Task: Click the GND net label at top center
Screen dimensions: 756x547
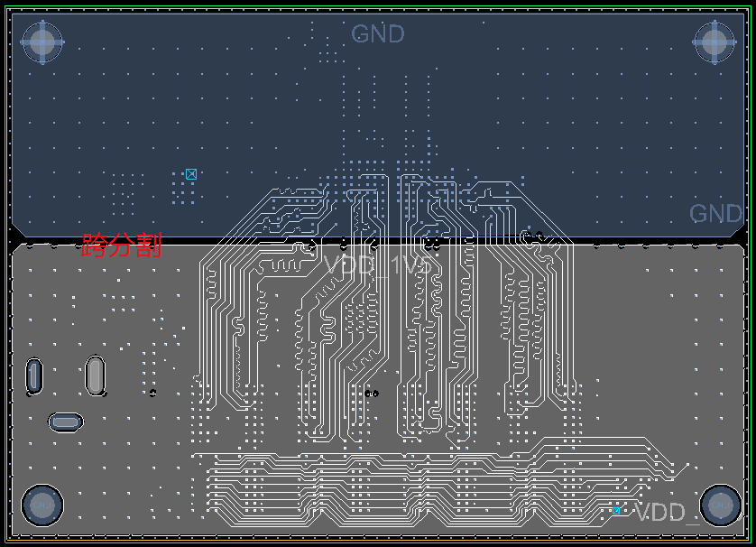Action: point(377,34)
